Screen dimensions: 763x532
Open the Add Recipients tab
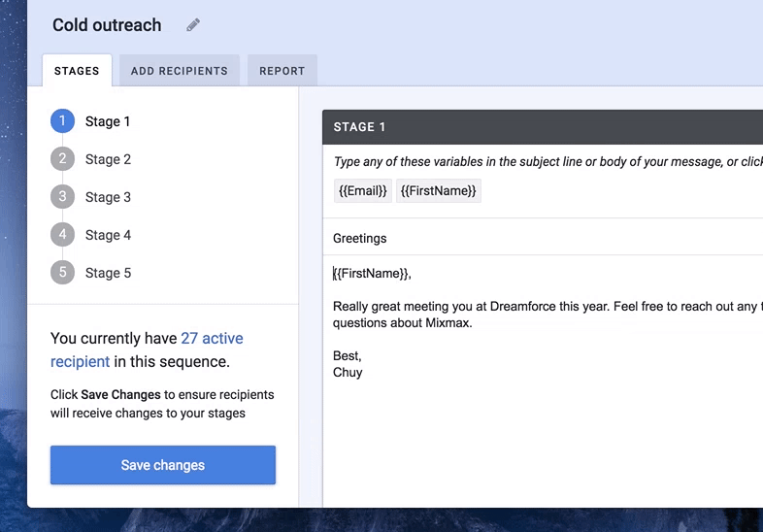pos(180,71)
